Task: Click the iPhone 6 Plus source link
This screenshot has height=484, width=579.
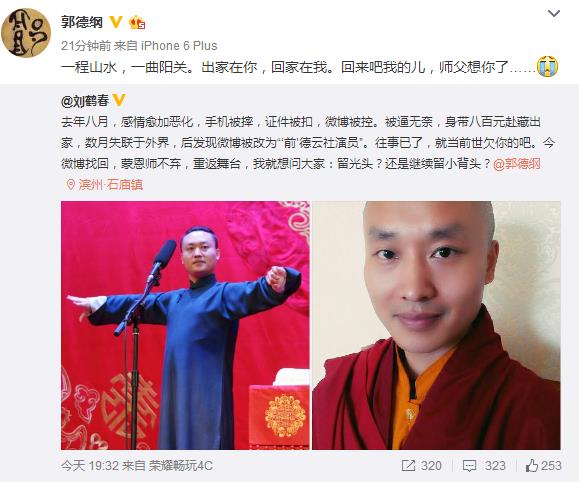Action: pyautogui.click(x=179, y=46)
